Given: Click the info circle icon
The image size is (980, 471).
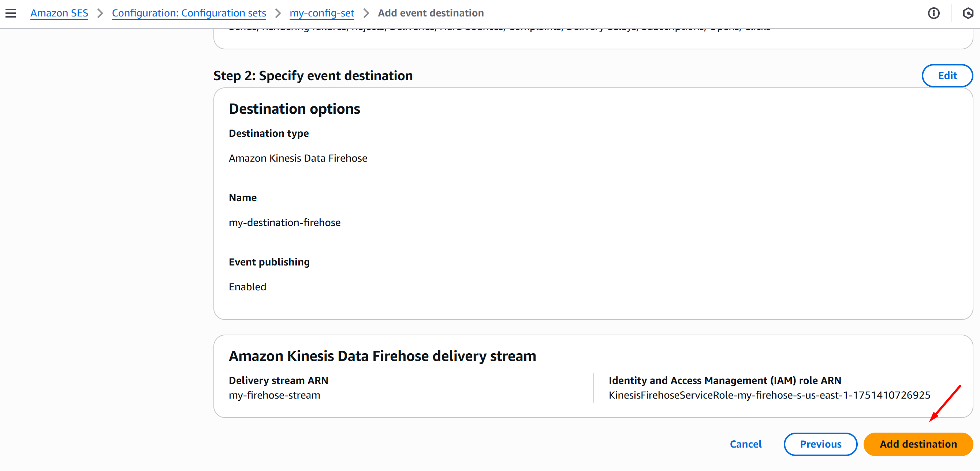Looking at the screenshot, I should coord(933,13).
